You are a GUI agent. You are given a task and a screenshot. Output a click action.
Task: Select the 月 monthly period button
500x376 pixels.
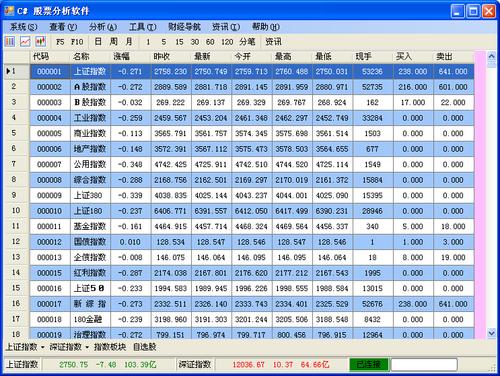129,42
